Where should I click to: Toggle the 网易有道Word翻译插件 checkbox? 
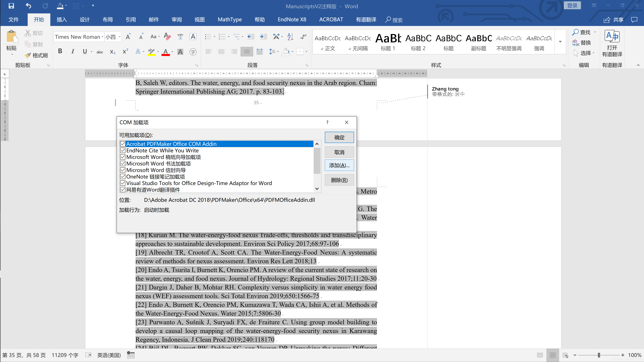pyautogui.click(x=122, y=190)
